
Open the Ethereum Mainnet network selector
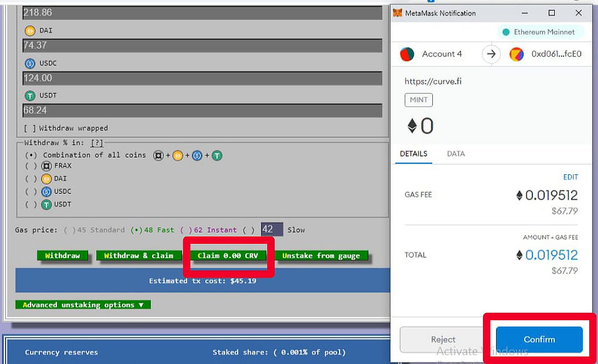point(540,32)
